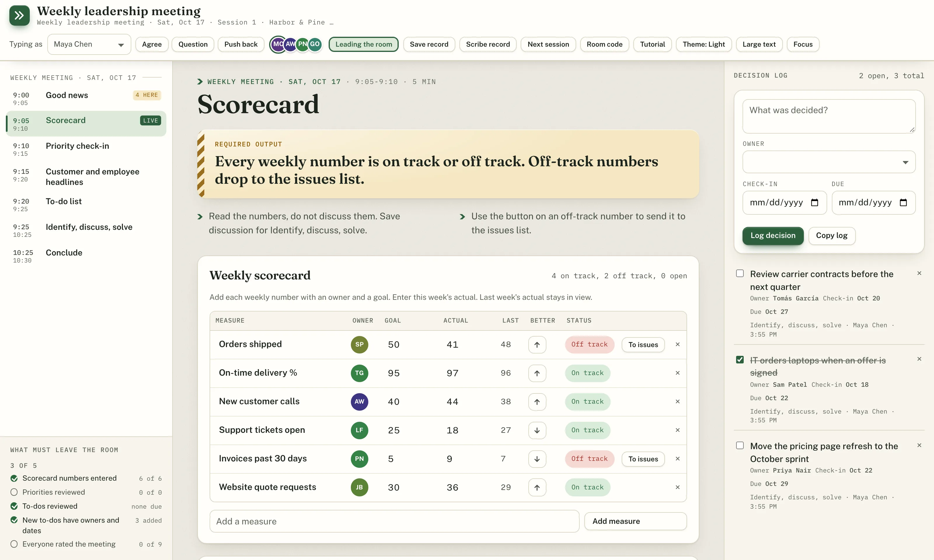The width and height of the screenshot is (934, 560).
Task: Remove the New customer calls measure row
Action: pos(678,402)
